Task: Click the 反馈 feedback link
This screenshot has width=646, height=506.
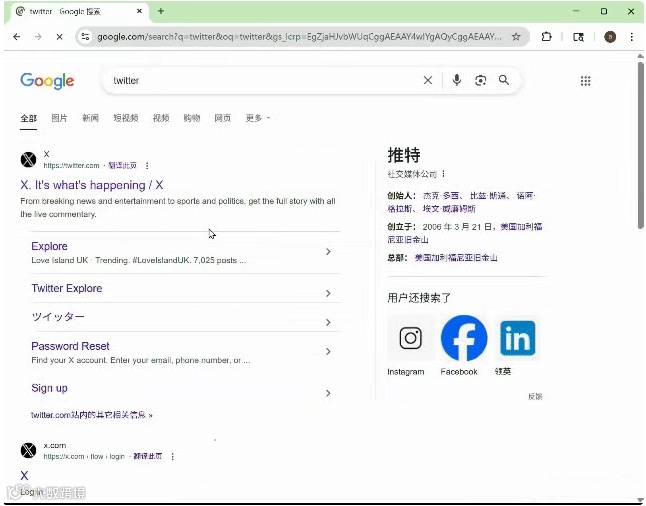Action: pyautogui.click(x=535, y=397)
